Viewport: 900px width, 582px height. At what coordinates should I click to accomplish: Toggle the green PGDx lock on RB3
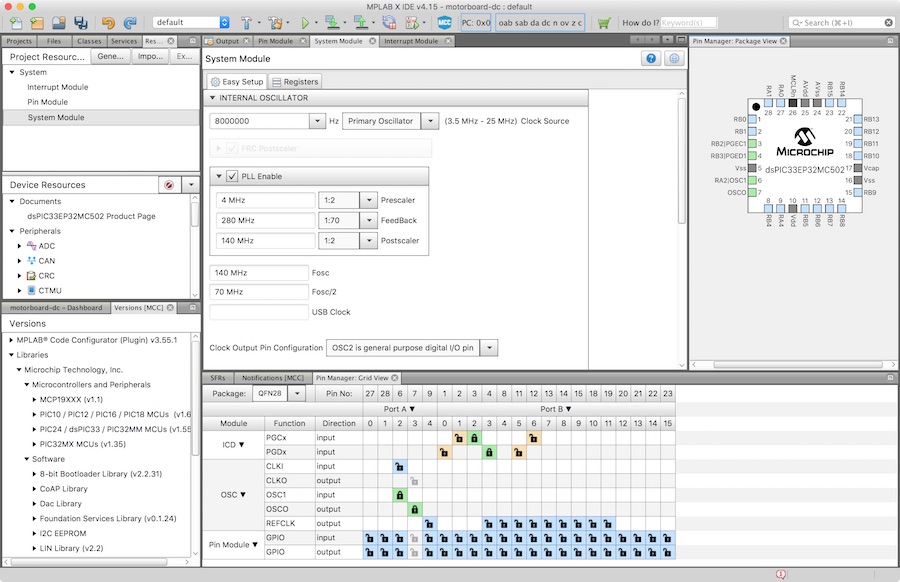489,452
